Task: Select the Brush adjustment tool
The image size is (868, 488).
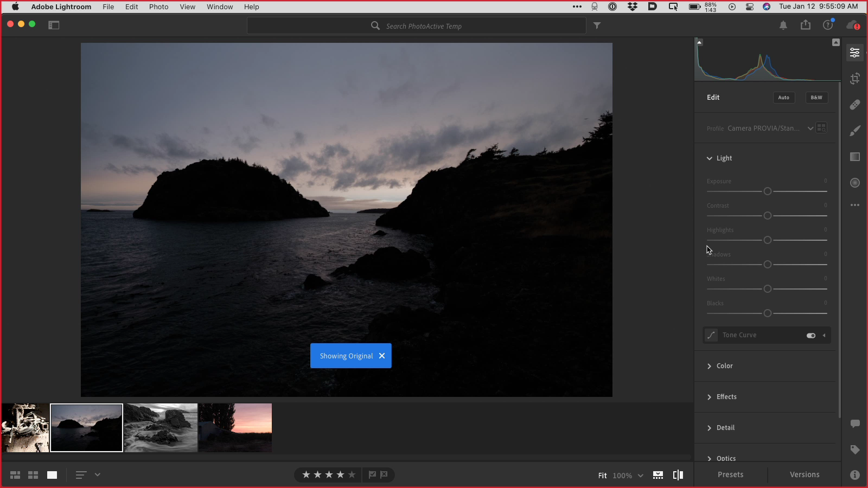Action: pos(855,131)
